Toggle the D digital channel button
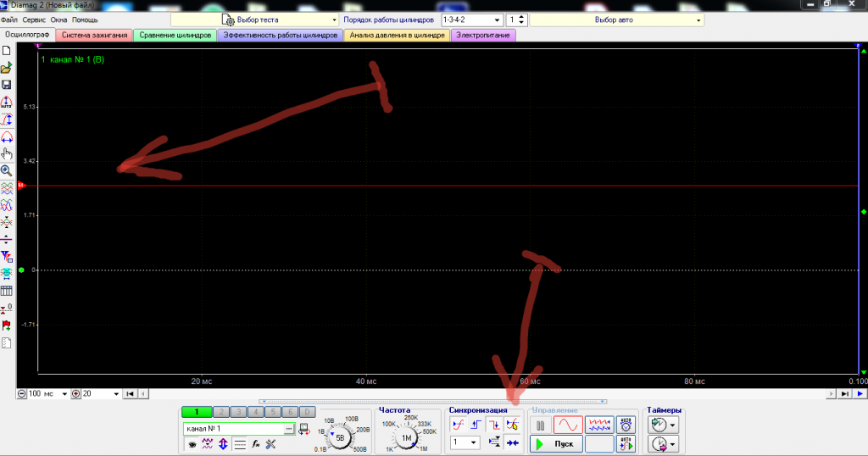This screenshot has height=456, width=868. [307, 412]
